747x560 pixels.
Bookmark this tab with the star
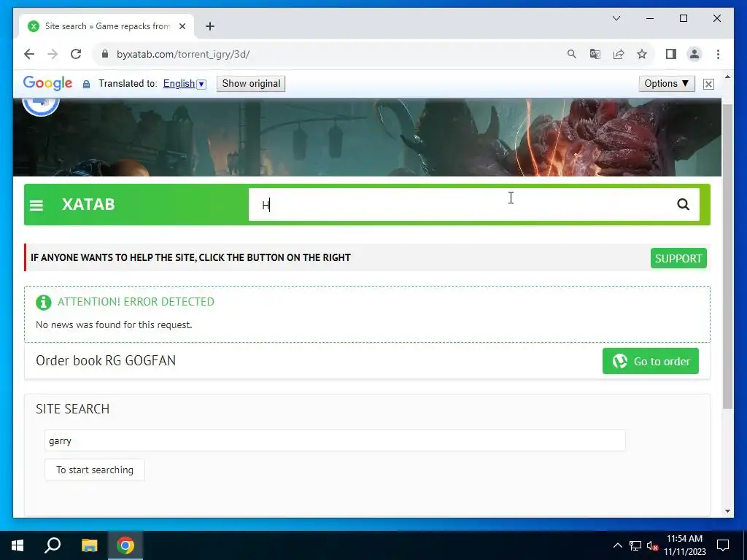642,54
